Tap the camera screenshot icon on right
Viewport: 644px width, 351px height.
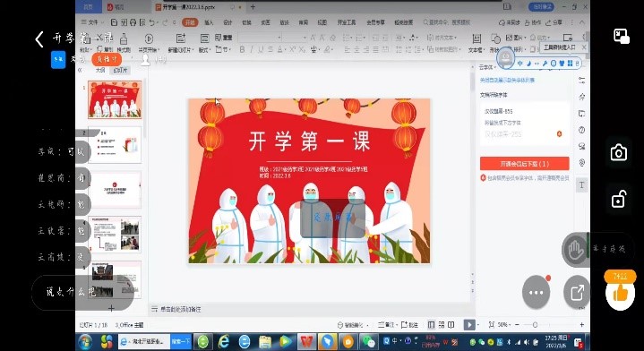pyautogui.click(x=619, y=153)
